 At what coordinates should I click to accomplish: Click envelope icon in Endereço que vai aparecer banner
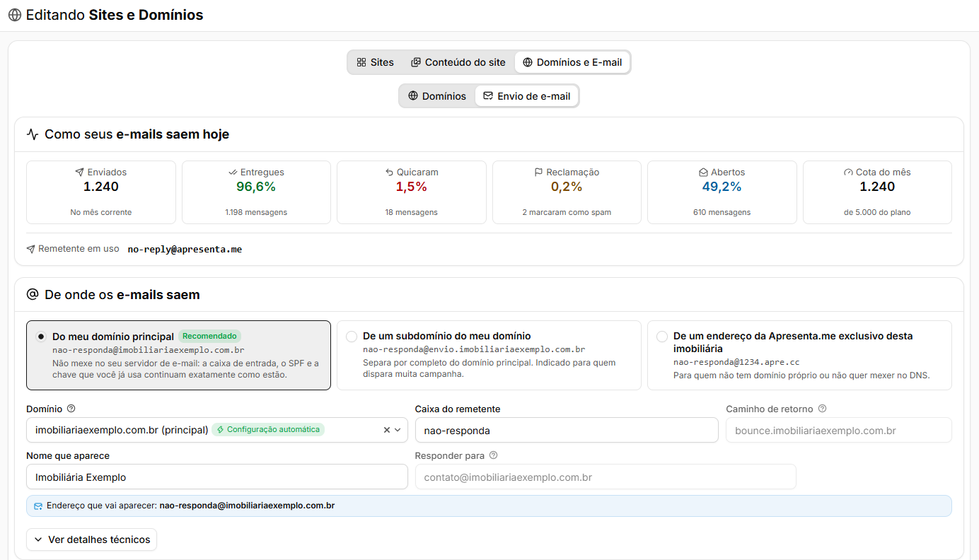tap(38, 506)
